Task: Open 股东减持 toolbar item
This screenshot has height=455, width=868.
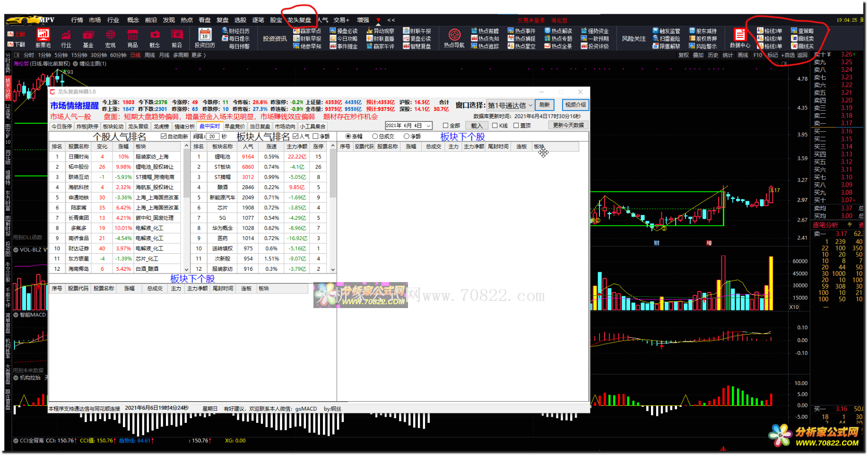Action: coord(703,31)
